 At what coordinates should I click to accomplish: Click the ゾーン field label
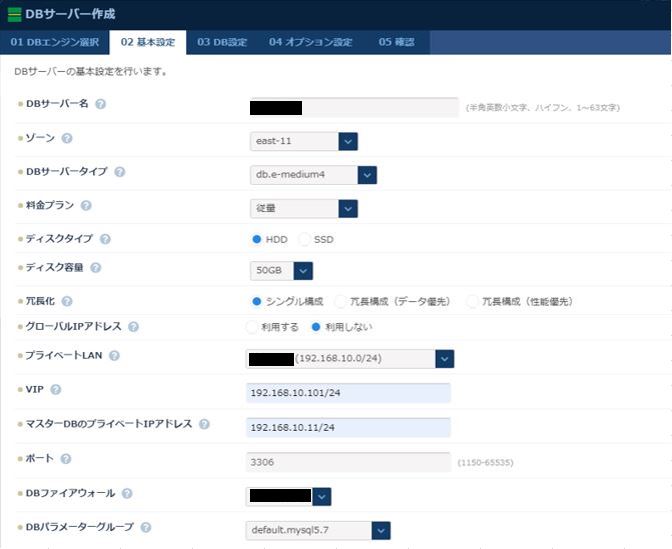pos(40,138)
